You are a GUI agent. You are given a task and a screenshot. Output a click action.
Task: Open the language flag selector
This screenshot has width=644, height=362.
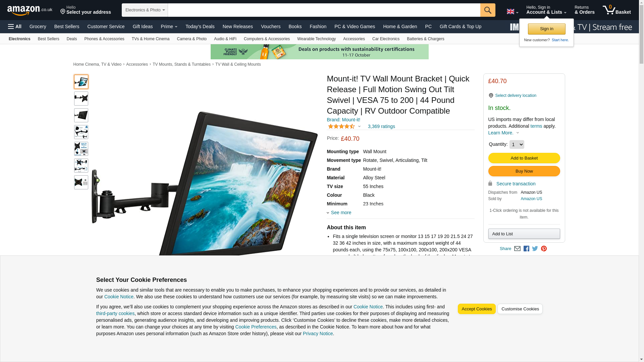[x=512, y=11]
